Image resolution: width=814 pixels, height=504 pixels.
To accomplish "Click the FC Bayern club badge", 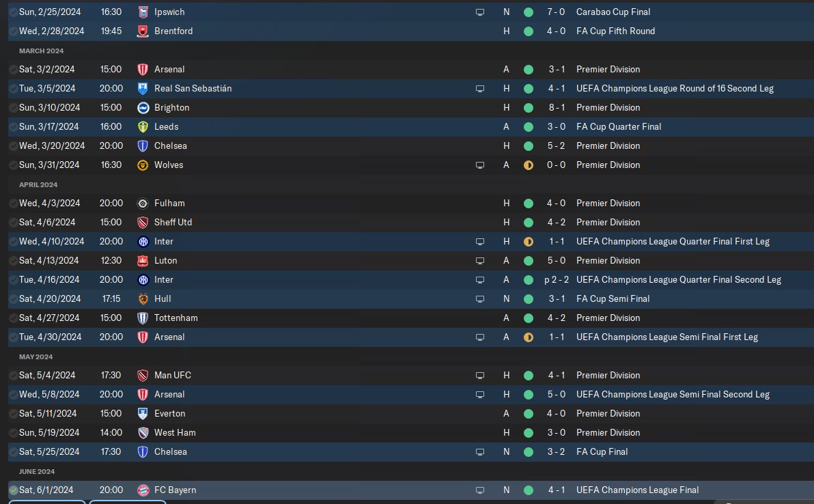I will click(143, 490).
